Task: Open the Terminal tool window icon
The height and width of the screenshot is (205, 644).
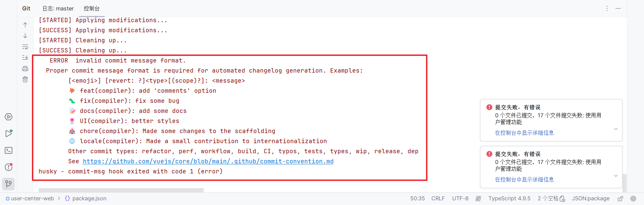Action: pos(9,150)
